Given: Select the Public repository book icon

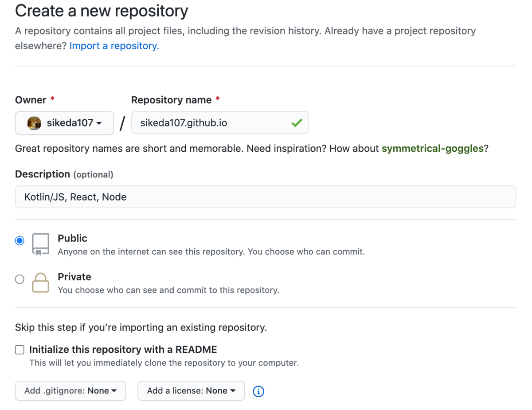Looking at the screenshot, I should pyautogui.click(x=40, y=244).
